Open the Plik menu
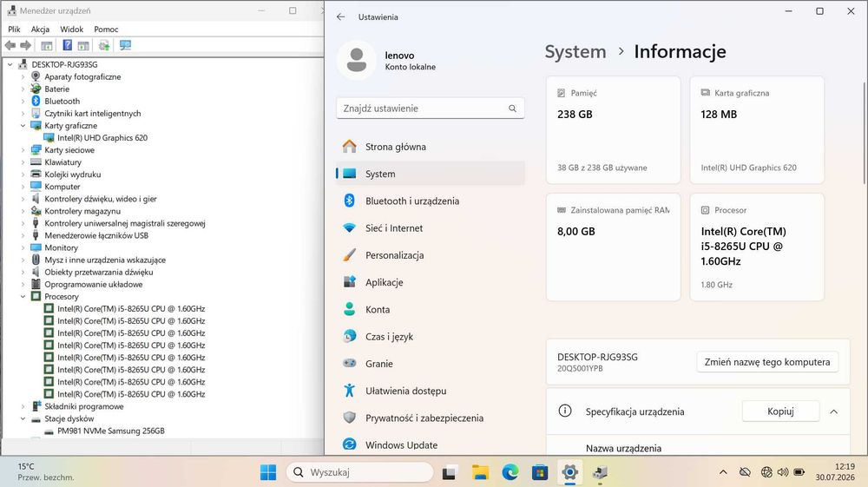 point(14,29)
